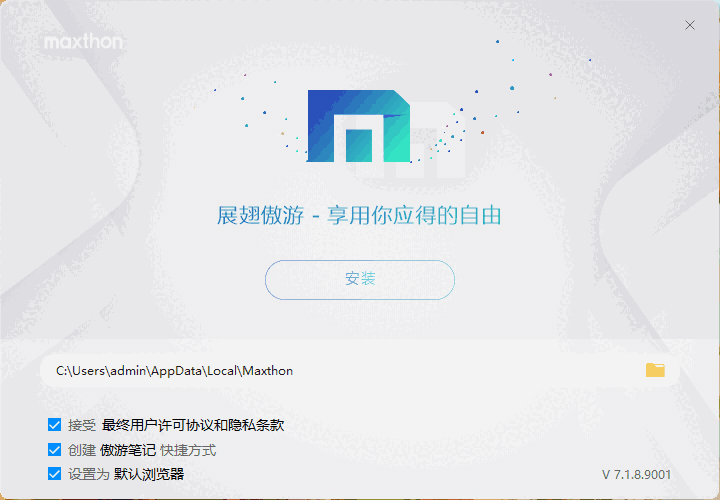Viewport: 720px width, 500px height.
Task: Click the 安装 install button
Action: tap(360, 280)
